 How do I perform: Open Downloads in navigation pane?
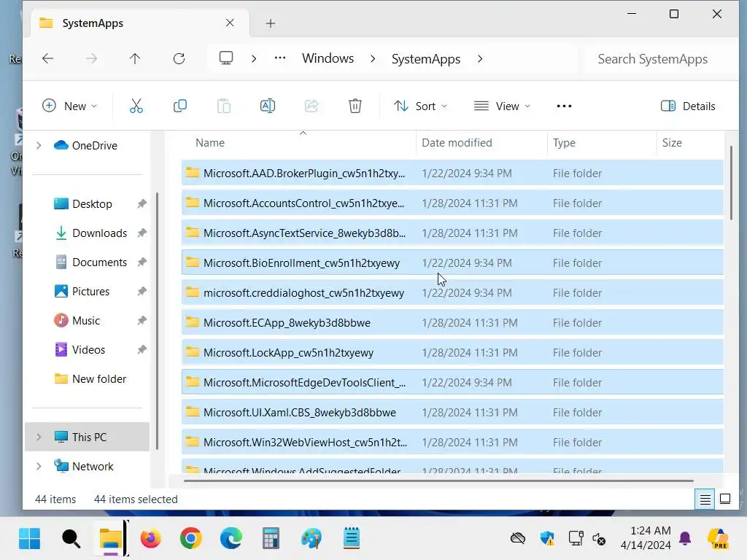click(x=99, y=233)
